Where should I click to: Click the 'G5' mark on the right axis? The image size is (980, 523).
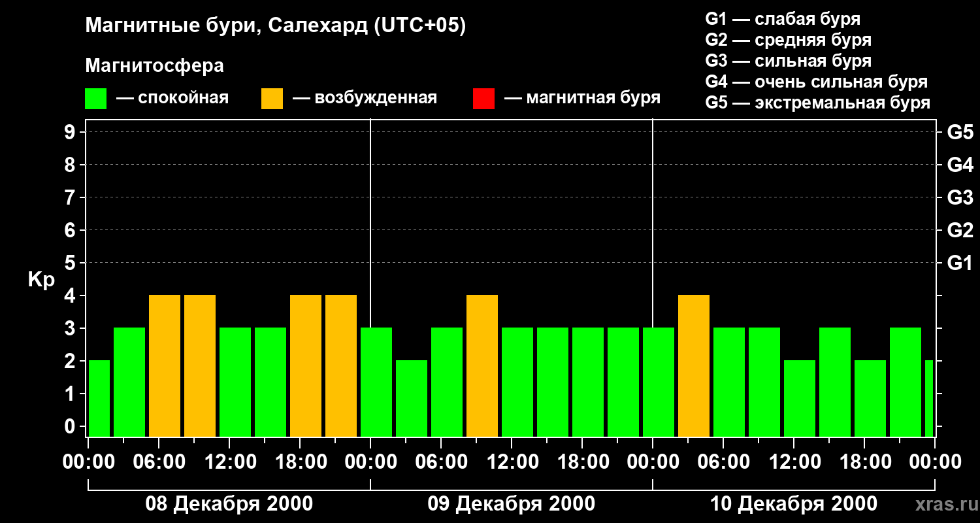click(960, 132)
